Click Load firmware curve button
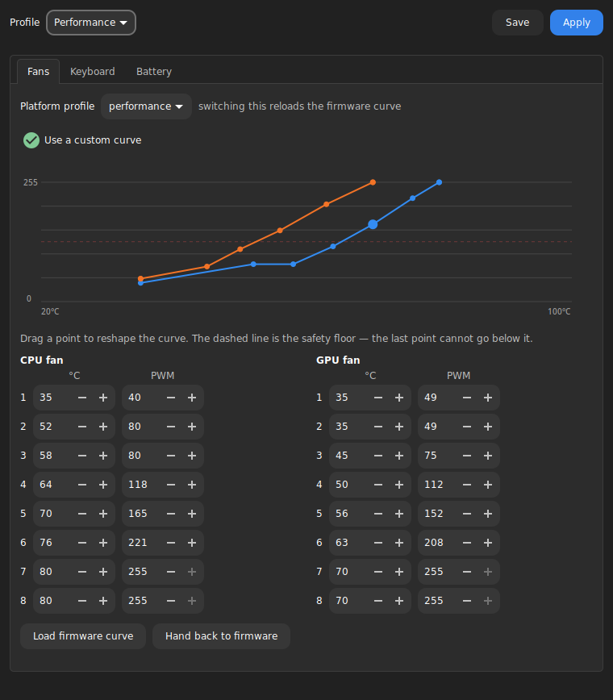This screenshot has width=613, height=700. pyautogui.click(x=83, y=636)
